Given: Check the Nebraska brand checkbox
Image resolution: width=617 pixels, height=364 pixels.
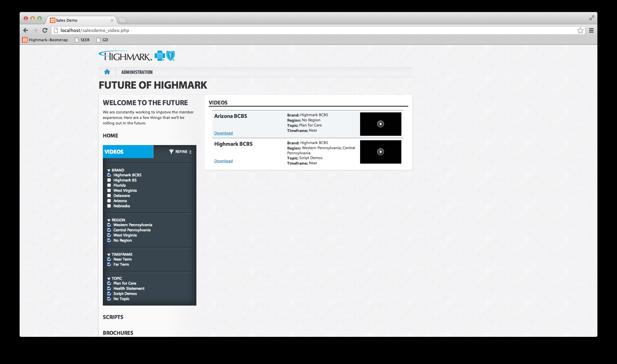Looking at the screenshot, I should pos(109,206).
